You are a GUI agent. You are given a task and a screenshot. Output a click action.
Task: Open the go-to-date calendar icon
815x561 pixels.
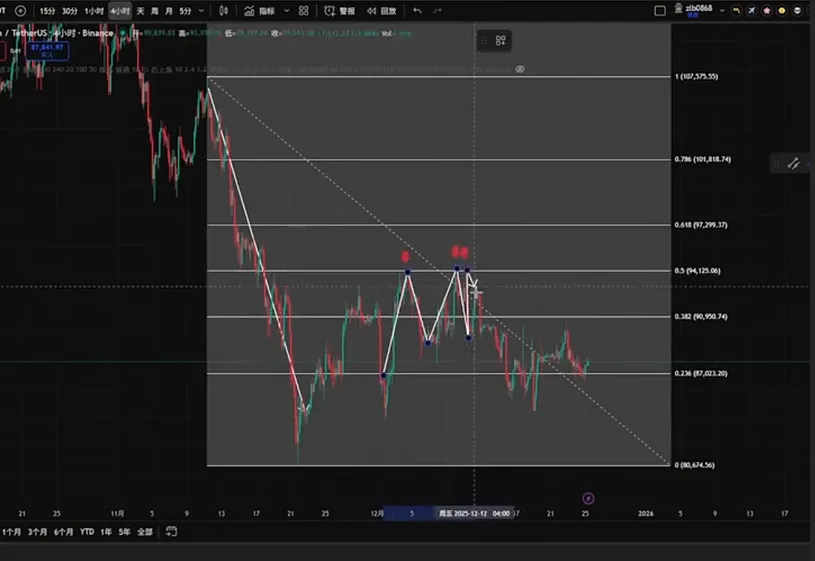pos(172,531)
